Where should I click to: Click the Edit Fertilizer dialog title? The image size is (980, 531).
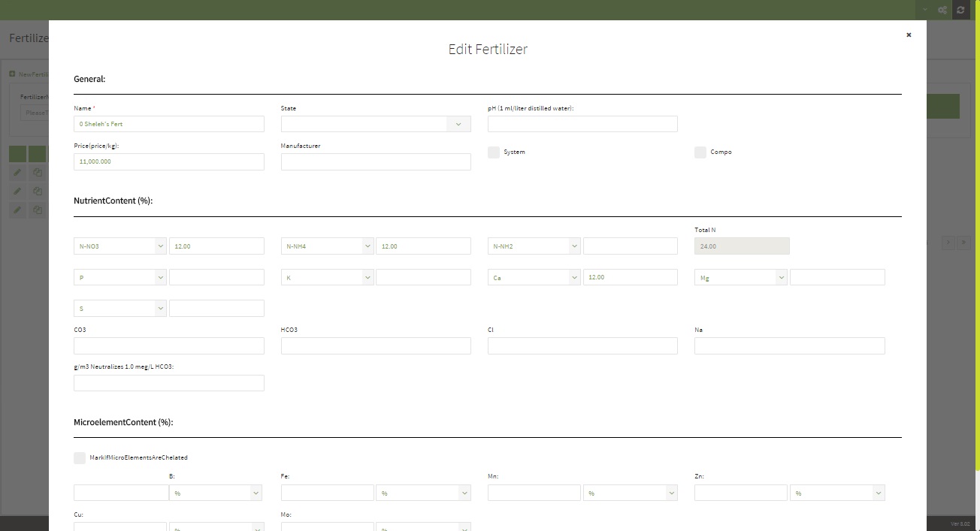488,50
